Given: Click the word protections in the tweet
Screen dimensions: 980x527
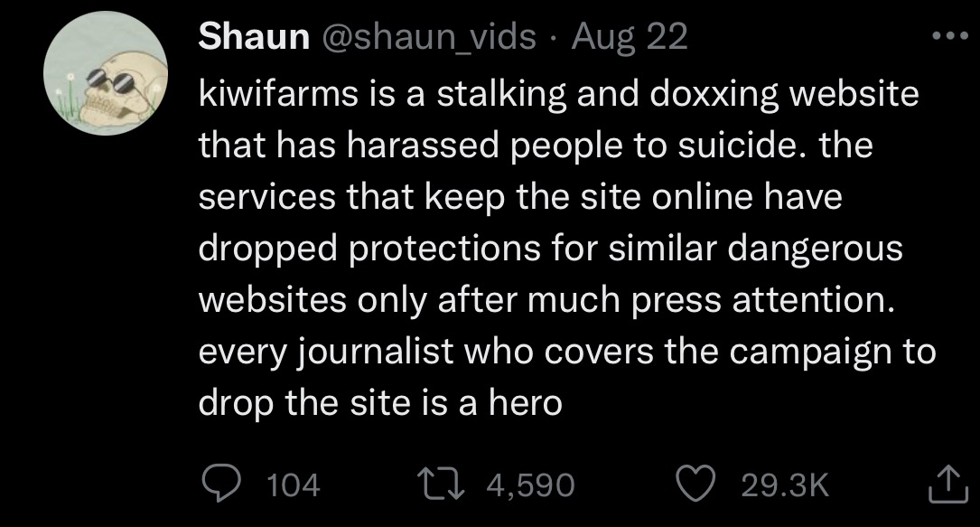Looking at the screenshot, I should 444,249.
